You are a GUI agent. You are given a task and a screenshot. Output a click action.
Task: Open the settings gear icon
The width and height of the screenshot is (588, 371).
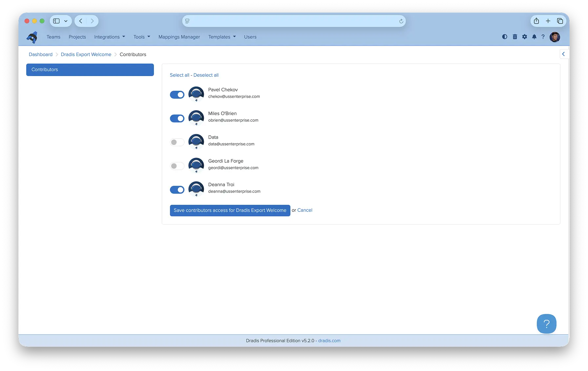525,37
